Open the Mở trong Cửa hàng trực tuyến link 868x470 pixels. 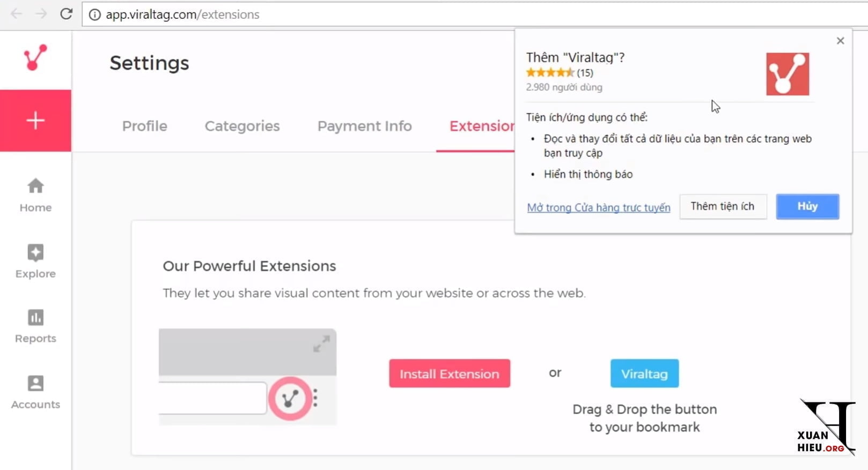[x=598, y=207]
